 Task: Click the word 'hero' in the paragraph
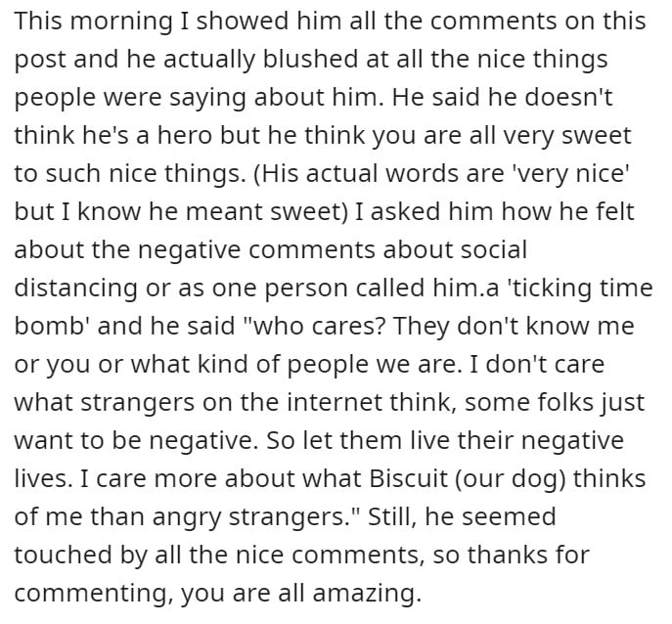click(184, 135)
